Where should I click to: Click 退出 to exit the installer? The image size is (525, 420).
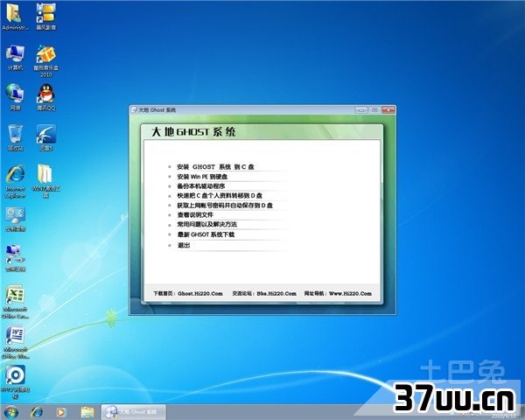pos(184,245)
